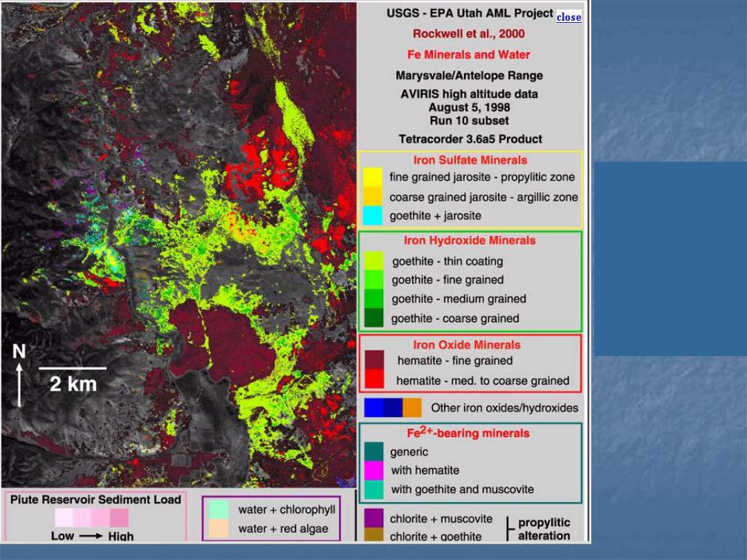
Task: Click the chlorite + goethite brown swatch
Action: [374, 534]
